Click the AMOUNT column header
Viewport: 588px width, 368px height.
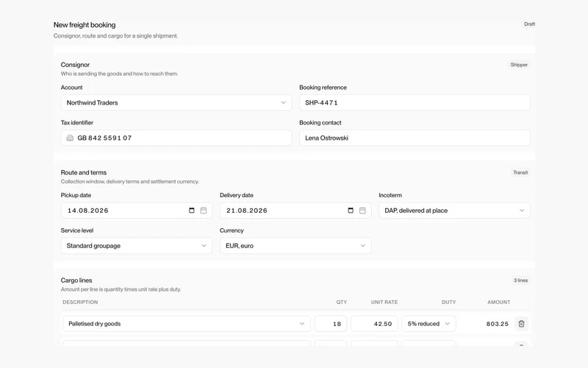click(499, 302)
